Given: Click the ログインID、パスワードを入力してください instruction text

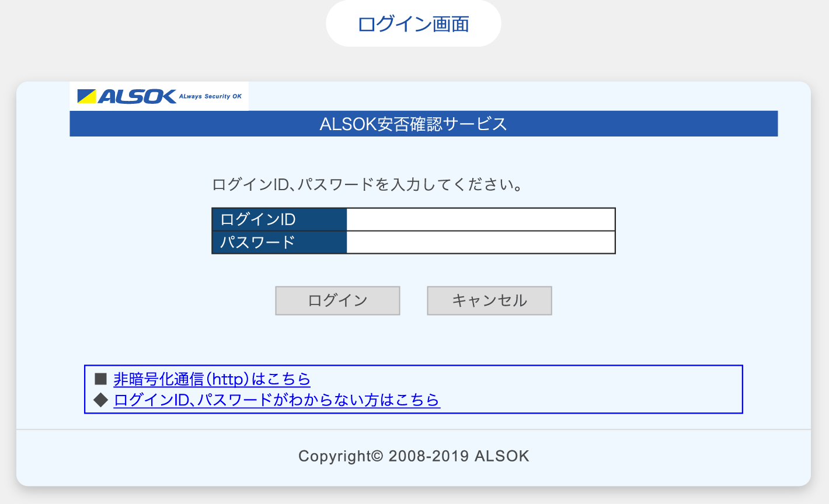Looking at the screenshot, I should pos(367,185).
